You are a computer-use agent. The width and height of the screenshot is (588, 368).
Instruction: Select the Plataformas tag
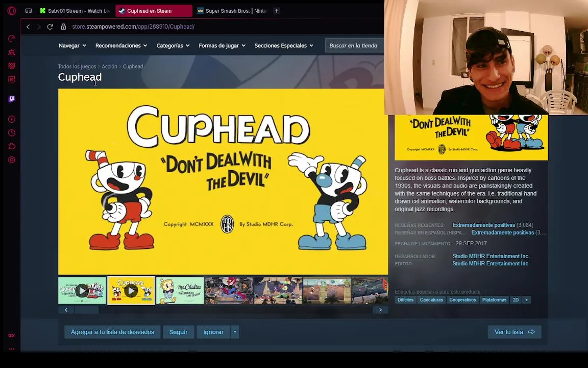494,300
